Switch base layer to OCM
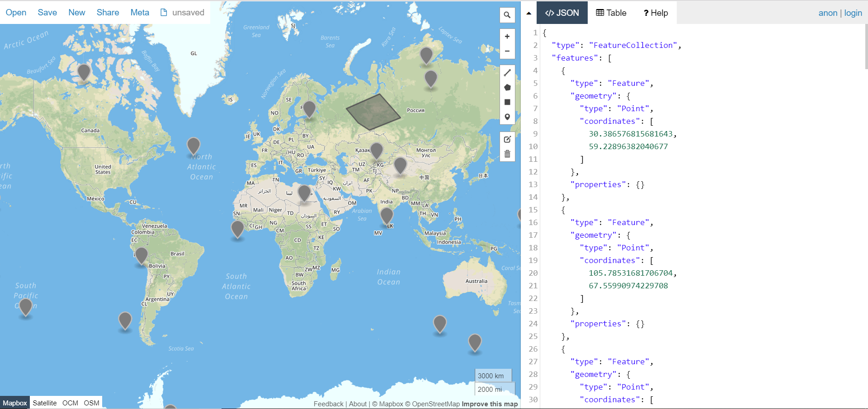Image resolution: width=868 pixels, height=409 pixels. point(70,403)
